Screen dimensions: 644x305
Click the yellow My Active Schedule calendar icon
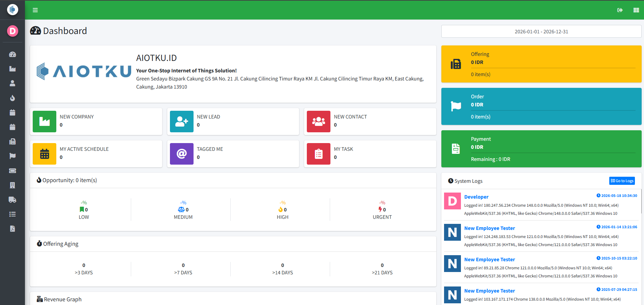pos(45,154)
